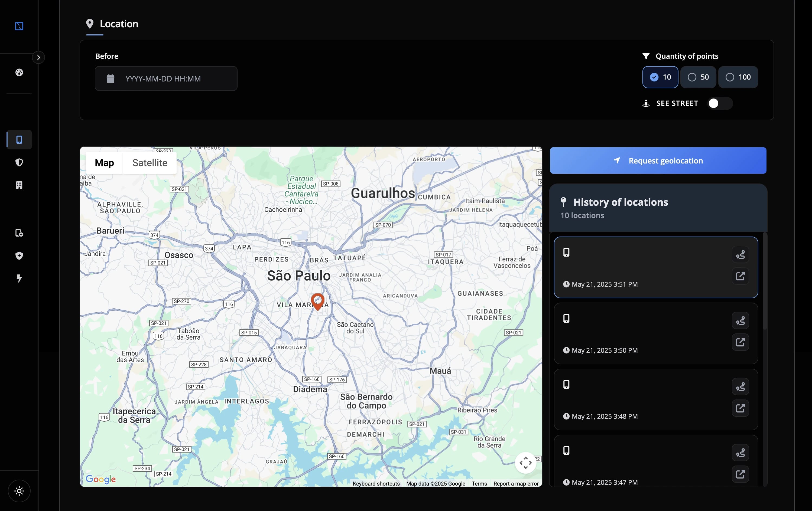Click the brightness icon at the sidebar bottom
Viewport: 812px width, 511px height.
pyautogui.click(x=19, y=491)
